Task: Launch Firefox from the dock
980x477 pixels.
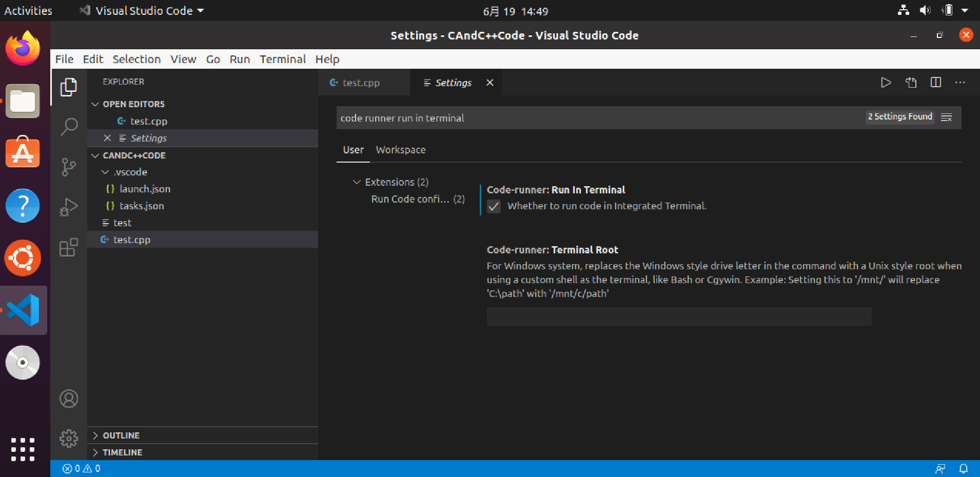Action: 23,48
